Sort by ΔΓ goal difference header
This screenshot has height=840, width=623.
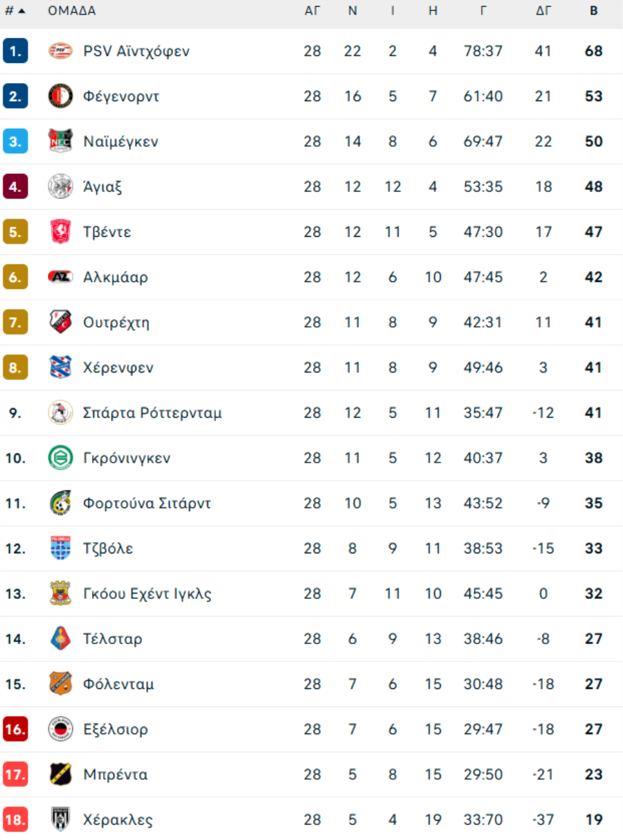coord(543,11)
